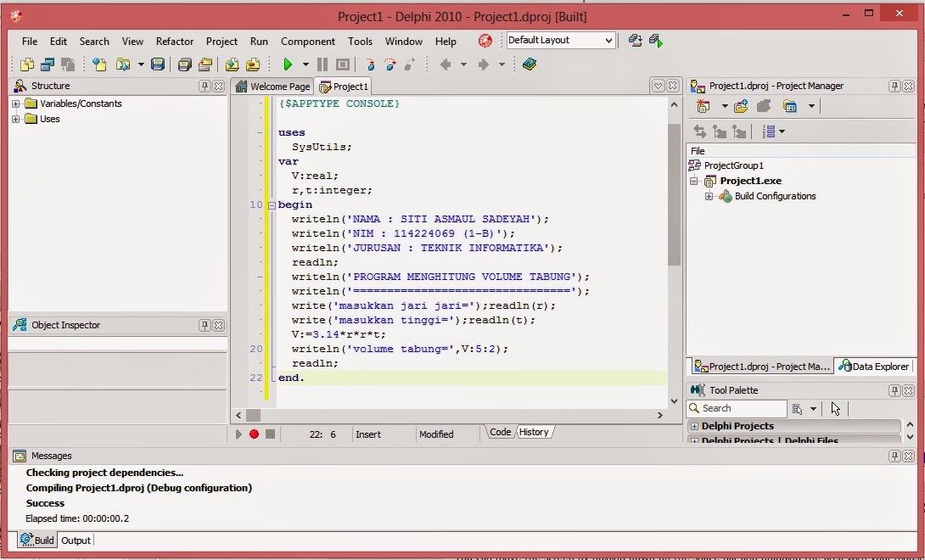Image resolution: width=925 pixels, height=560 pixels.
Task: Click the editor tab list dropdown button
Action: click(659, 87)
